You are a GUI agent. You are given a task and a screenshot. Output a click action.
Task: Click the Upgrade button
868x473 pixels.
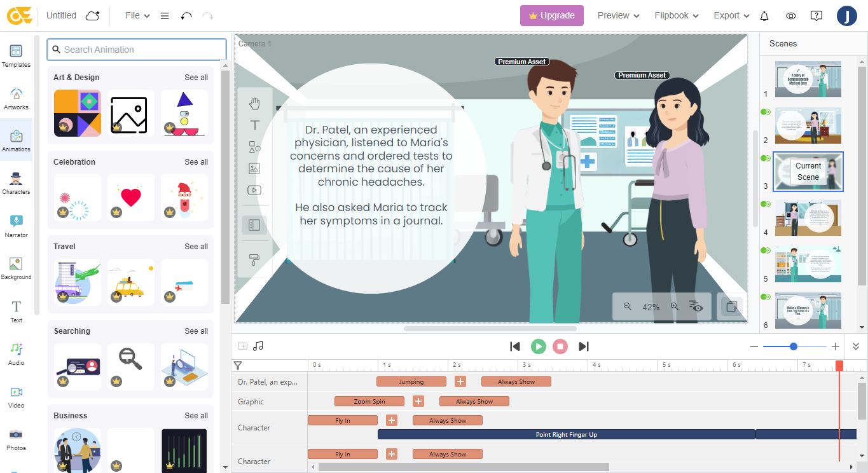click(x=551, y=16)
